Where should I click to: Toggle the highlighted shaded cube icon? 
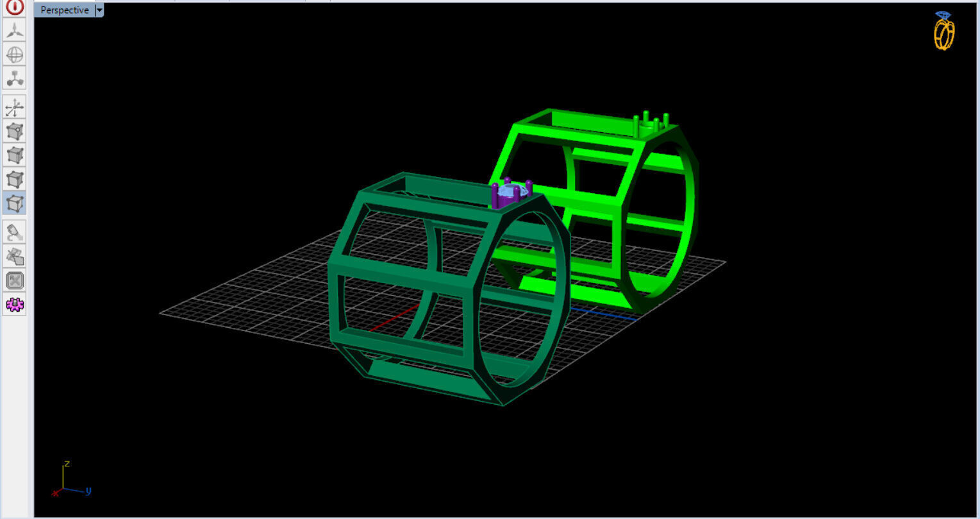tap(15, 203)
